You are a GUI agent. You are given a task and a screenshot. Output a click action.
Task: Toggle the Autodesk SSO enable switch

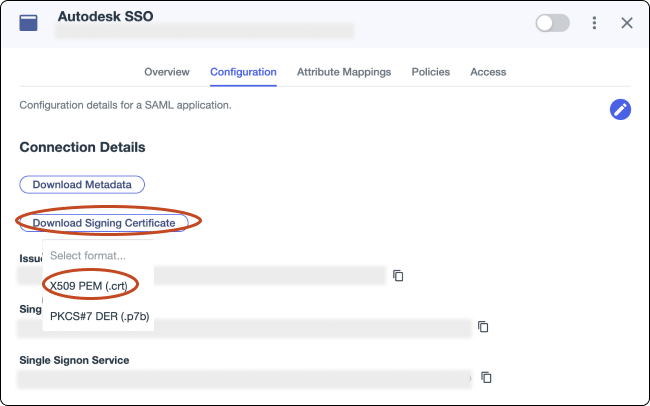point(552,23)
